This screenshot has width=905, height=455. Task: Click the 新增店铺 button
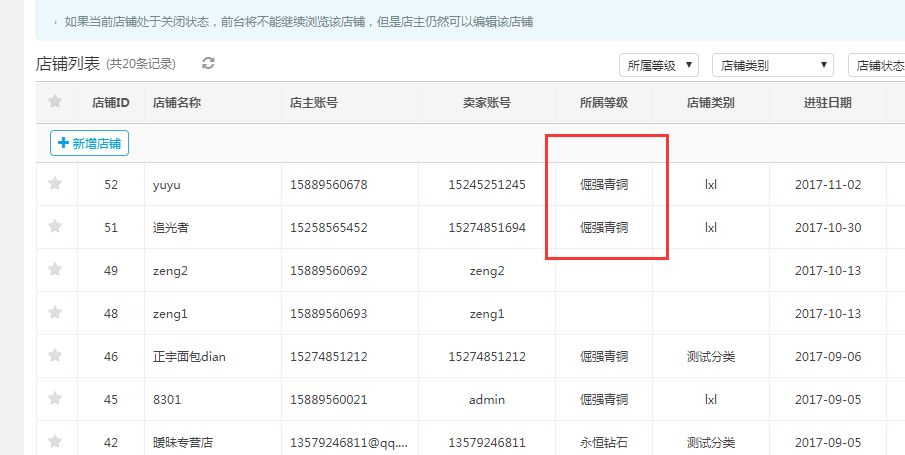click(x=90, y=144)
